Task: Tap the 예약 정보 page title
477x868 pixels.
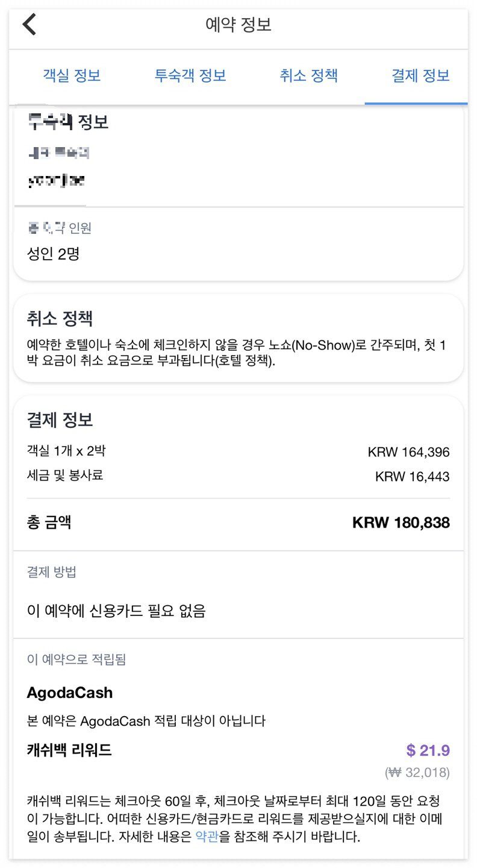Action: coord(238,25)
